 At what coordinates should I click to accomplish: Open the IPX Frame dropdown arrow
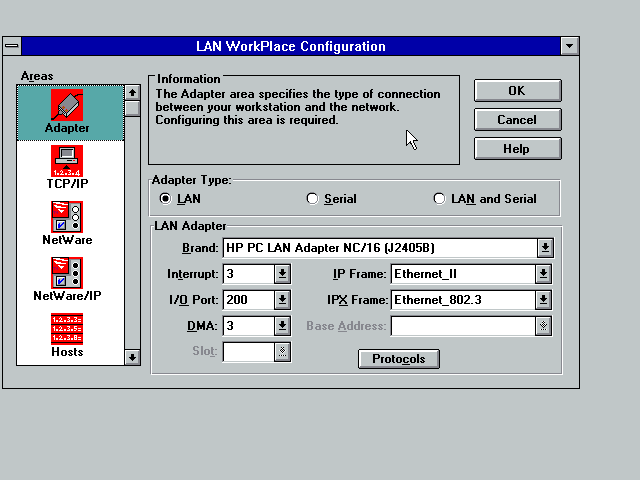[x=543, y=300]
